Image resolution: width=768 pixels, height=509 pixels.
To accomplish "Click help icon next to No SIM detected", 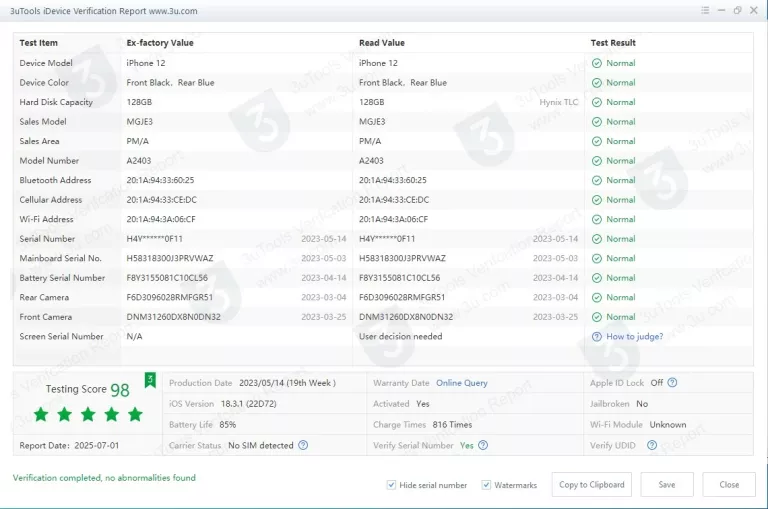I will pyautogui.click(x=303, y=445).
